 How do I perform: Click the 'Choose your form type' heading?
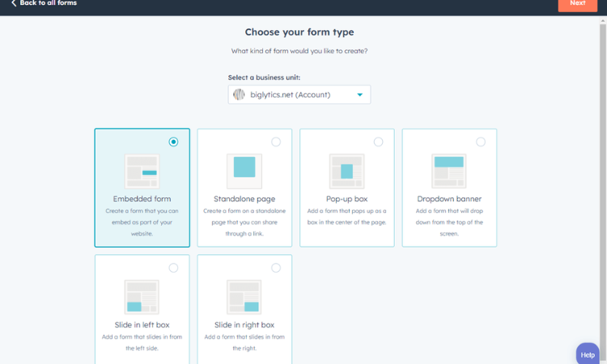pyautogui.click(x=299, y=32)
